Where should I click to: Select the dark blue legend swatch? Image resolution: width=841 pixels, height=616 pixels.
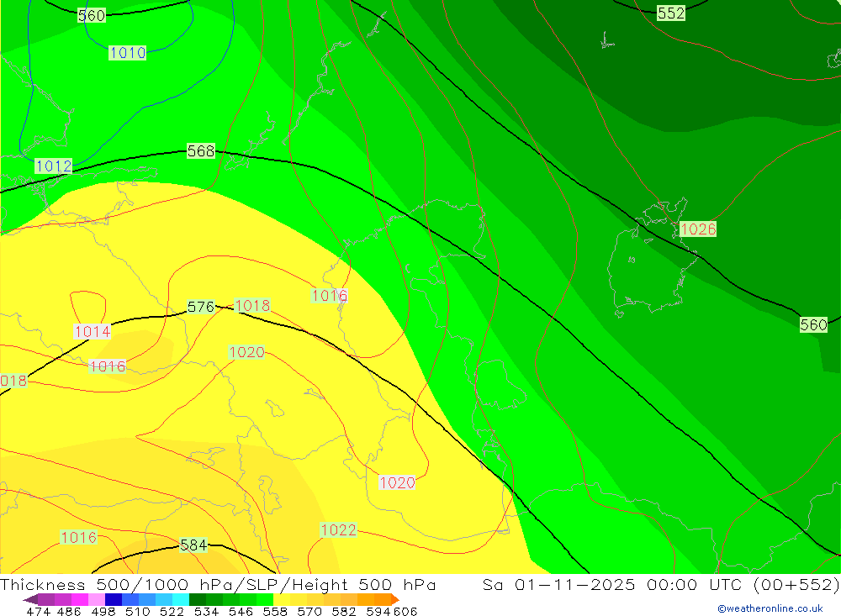114,599
